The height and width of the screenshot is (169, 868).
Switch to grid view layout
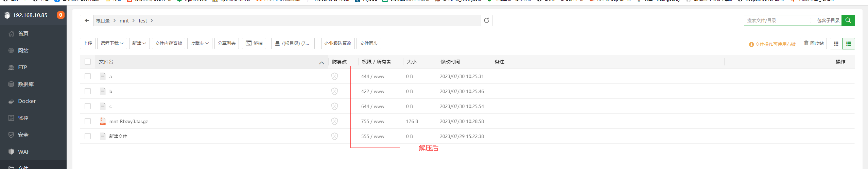click(836, 44)
